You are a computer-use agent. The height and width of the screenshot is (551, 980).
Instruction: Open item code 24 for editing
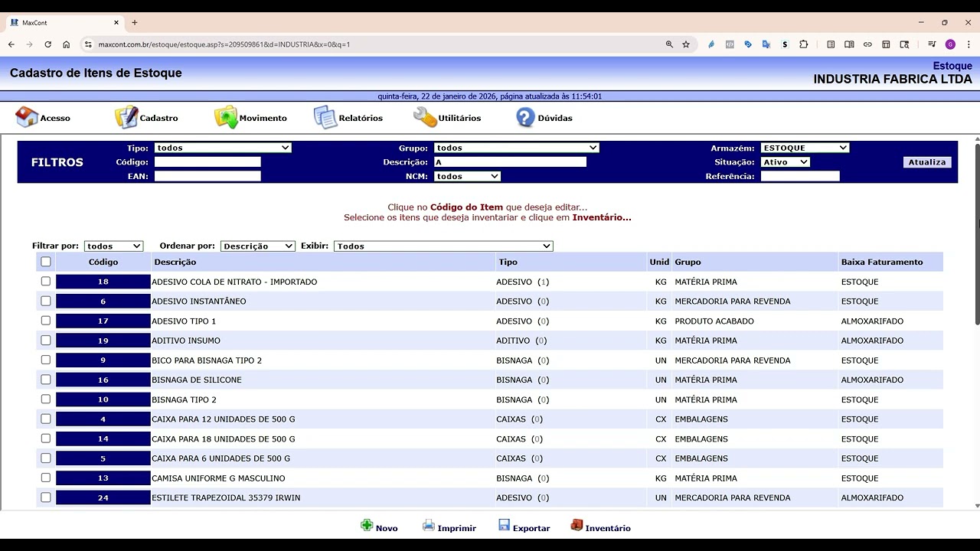tap(103, 497)
